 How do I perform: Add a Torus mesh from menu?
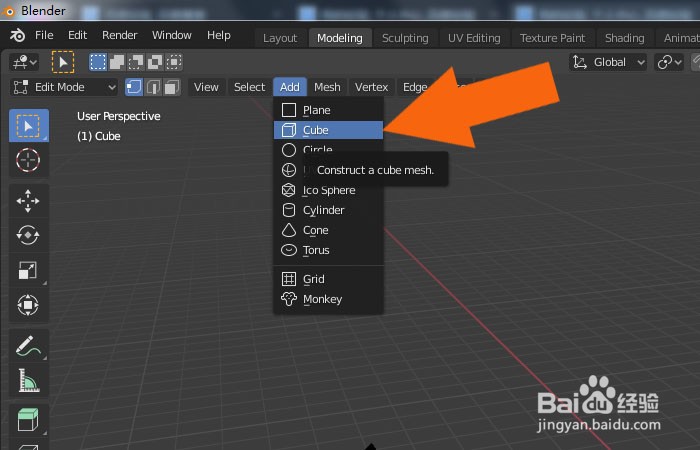click(x=329, y=250)
